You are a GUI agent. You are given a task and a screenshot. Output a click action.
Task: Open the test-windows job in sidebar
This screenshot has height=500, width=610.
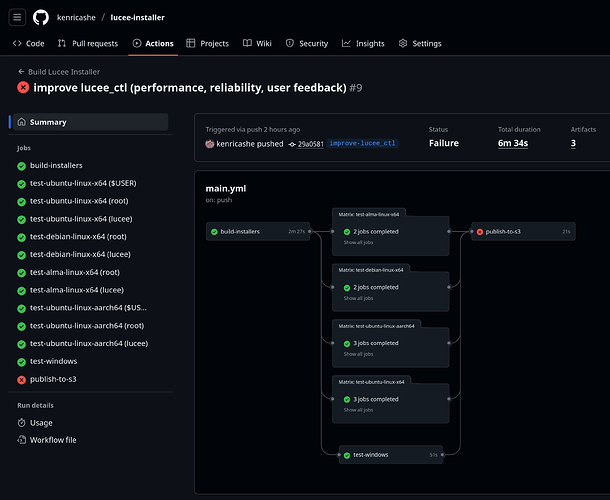53,361
